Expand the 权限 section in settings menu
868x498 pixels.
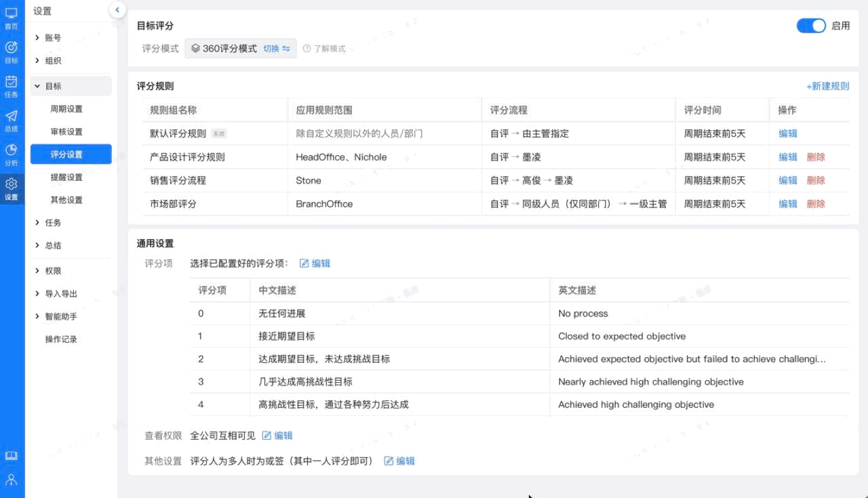point(53,271)
